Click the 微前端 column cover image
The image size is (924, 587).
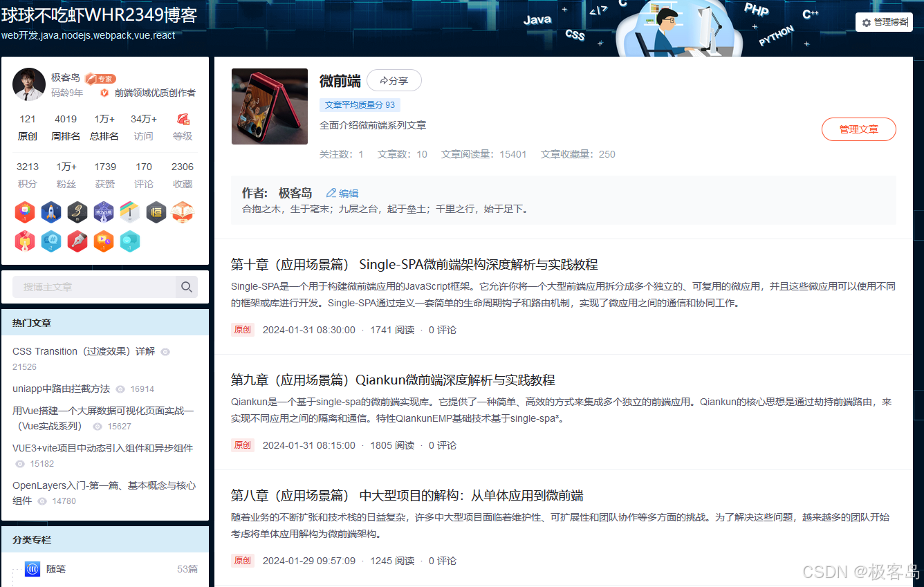270,106
